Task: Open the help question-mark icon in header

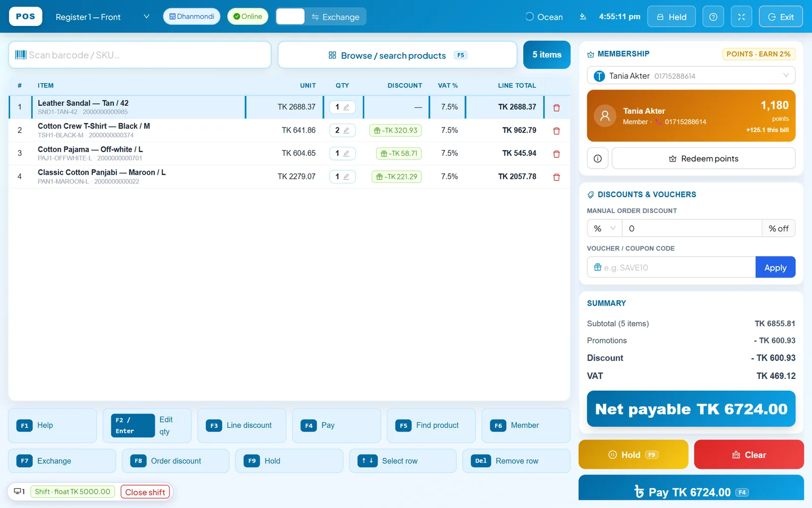Action: (713, 17)
